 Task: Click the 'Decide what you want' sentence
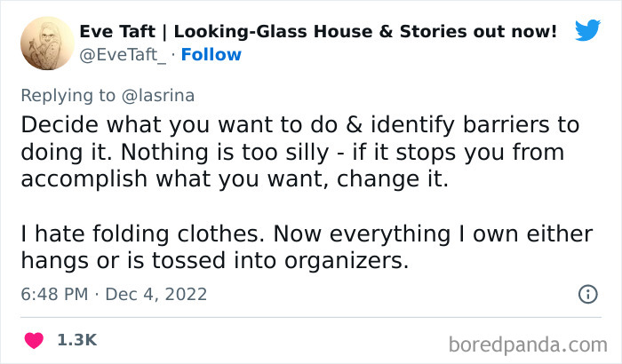(300, 125)
